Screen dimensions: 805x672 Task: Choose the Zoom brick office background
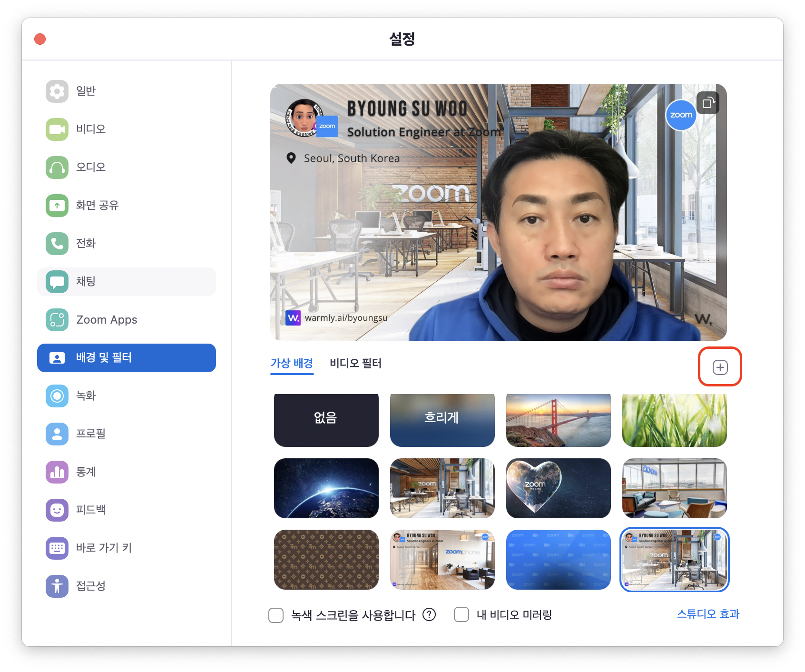click(442, 488)
